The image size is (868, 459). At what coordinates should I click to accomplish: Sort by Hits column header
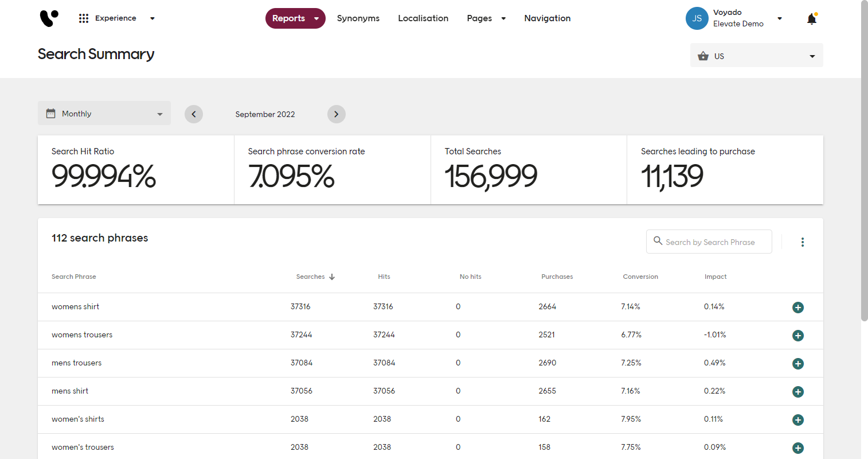pyautogui.click(x=384, y=277)
